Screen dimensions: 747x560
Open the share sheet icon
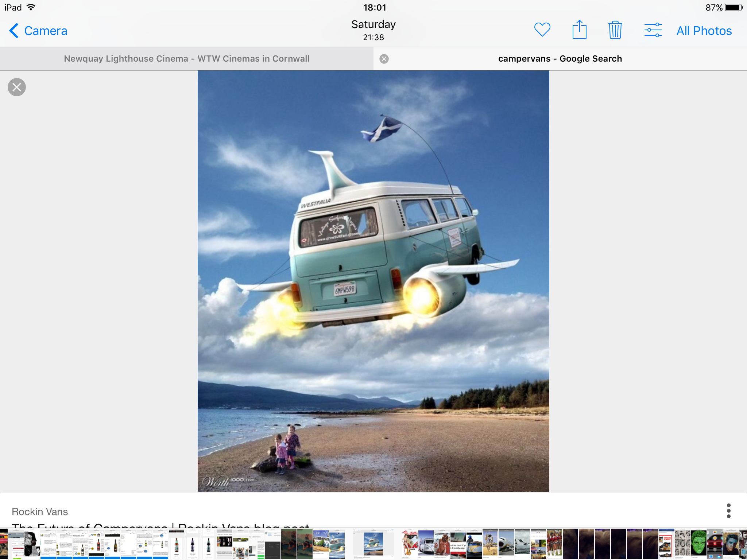tap(579, 30)
